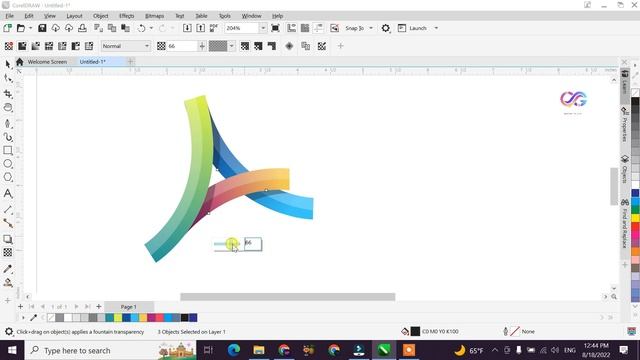Viewport: 640px width, 360px height.
Task: Toggle Freeze Transparency button
Action: coord(289,46)
